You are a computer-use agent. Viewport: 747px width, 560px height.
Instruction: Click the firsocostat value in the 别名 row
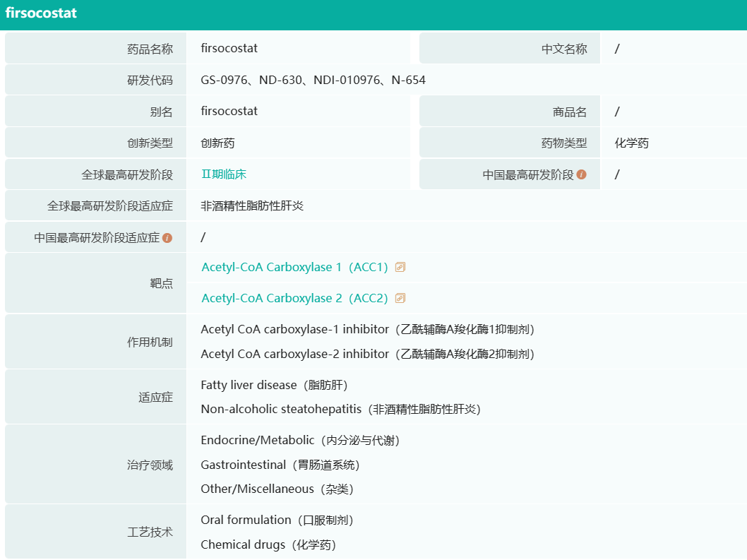229,112
